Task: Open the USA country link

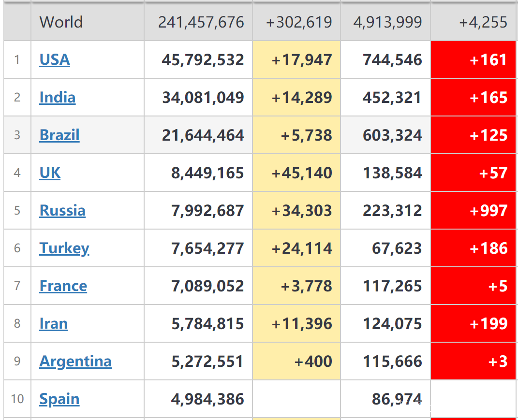Action: click(55, 60)
